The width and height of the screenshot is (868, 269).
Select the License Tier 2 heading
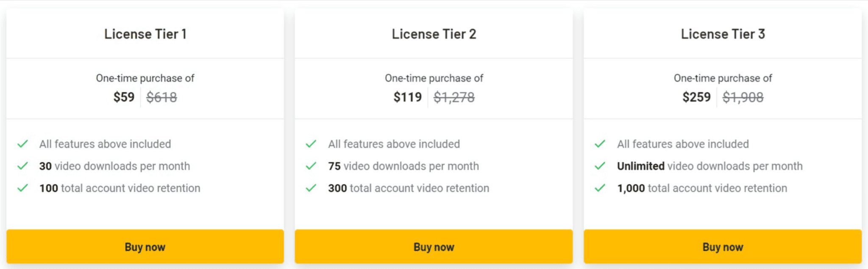coord(434,34)
